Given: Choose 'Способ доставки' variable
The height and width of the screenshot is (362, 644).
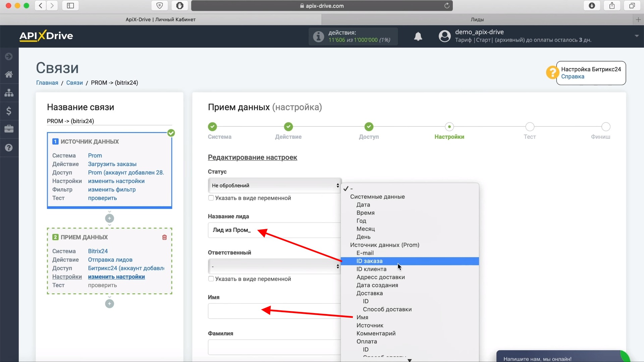Looking at the screenshot, I should click(410, 309).
